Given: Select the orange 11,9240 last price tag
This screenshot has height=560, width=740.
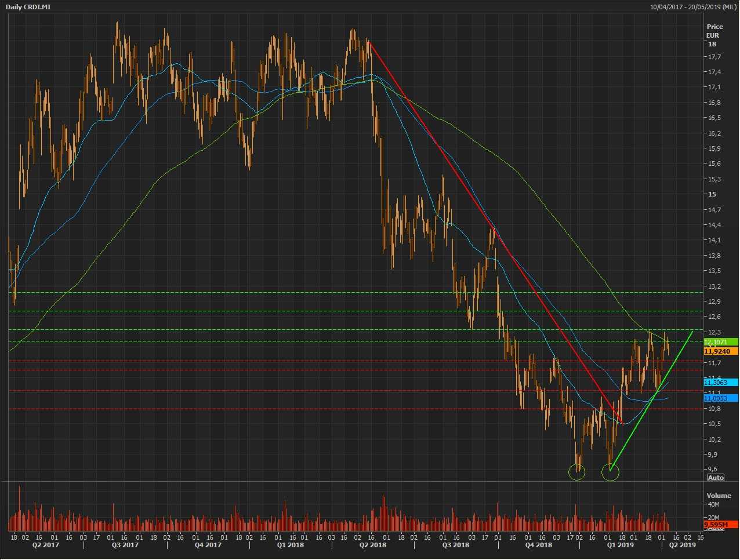Looking at the screenshot, I should click(x=720, y=351).
